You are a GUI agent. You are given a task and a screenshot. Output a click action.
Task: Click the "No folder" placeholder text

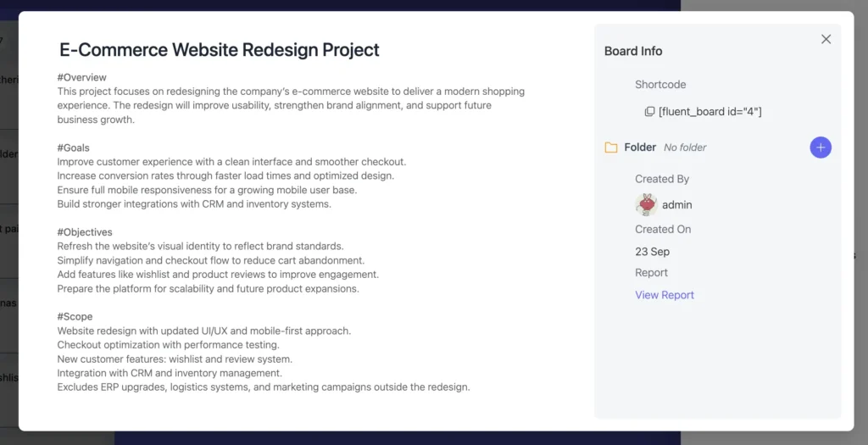tap(685, 147)
